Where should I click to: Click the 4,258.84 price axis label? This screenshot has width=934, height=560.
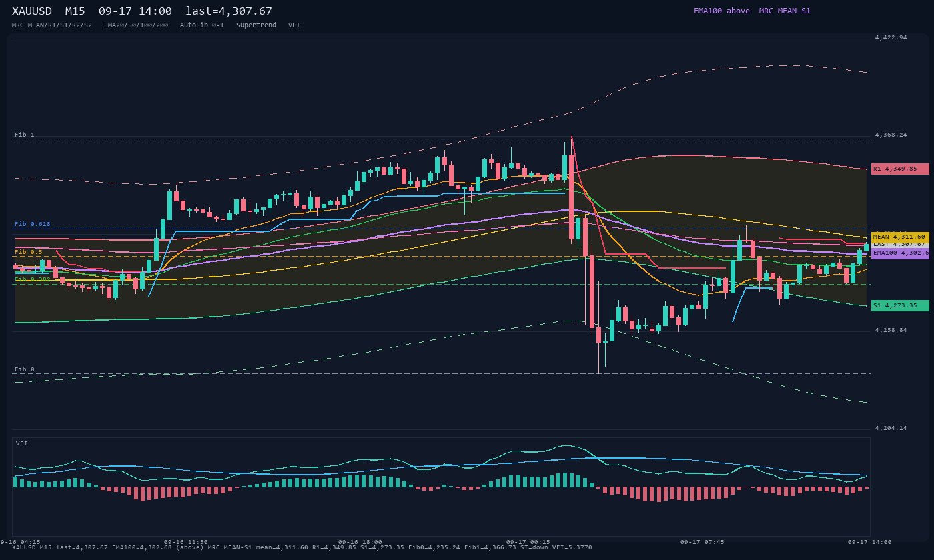(891, 330)
